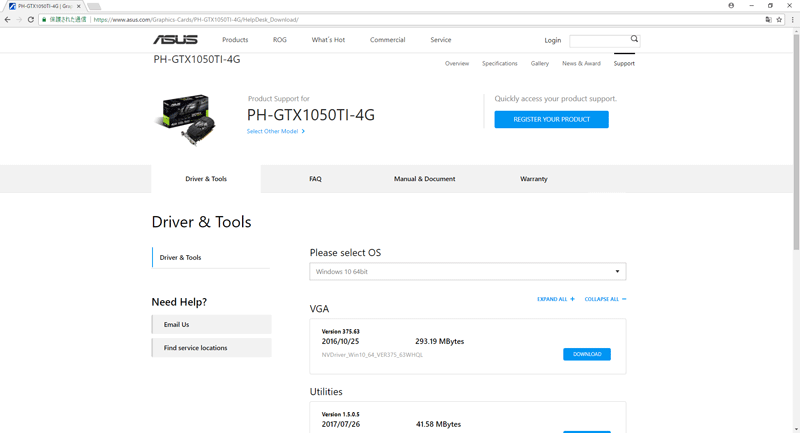The height and width of the screenshot is (433, 800).
Task: Click Version 1.5.0.5 utility label
Action: click(x=340, y=414)
